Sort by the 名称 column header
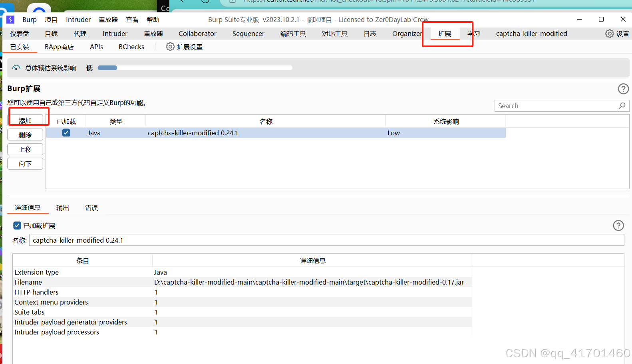 266,121
